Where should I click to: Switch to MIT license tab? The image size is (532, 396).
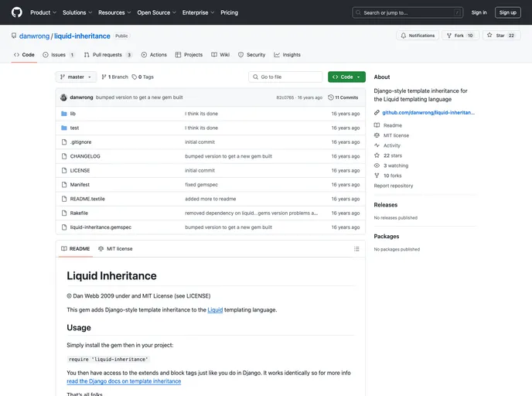pos(115,249)
